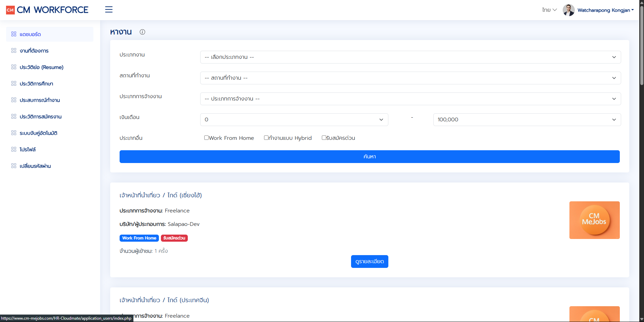The height and width of the screenshot is (322, 644).
Task: Click the เงินเดือน field label
Action: click(129, 117)
